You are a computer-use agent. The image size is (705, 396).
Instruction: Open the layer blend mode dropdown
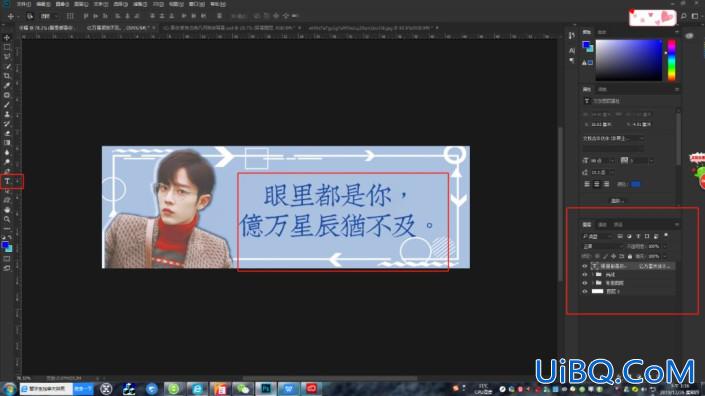pyautogui.click(x=602, y=246)
